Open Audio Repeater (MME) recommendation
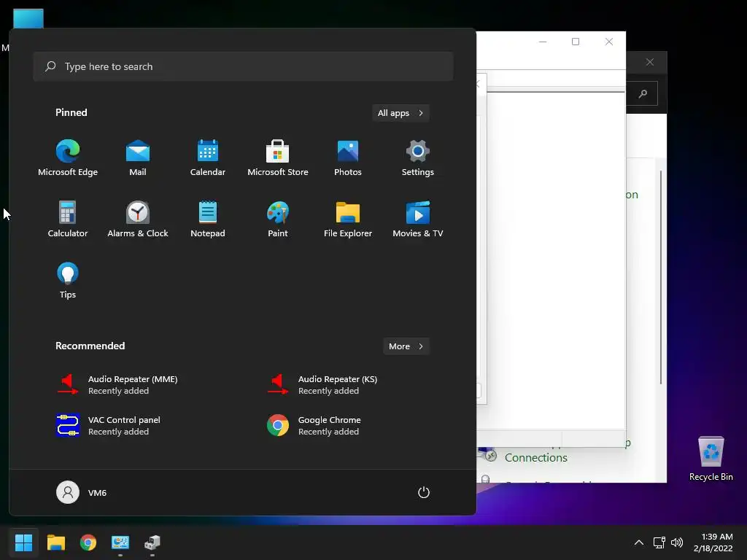 click(117, 385)
